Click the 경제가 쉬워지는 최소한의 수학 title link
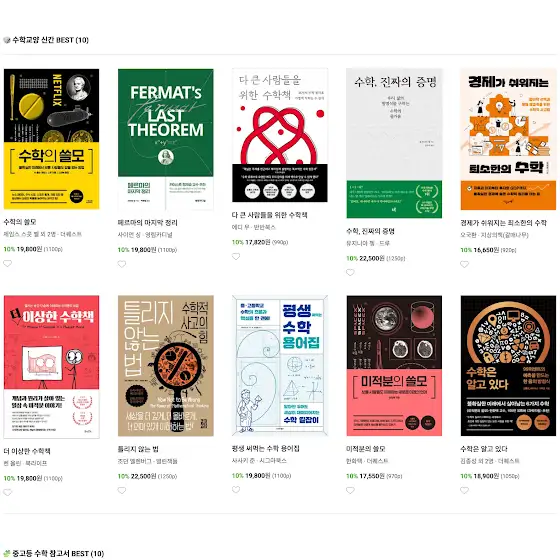This screenshot has width=560, height=560. (504, 223)
